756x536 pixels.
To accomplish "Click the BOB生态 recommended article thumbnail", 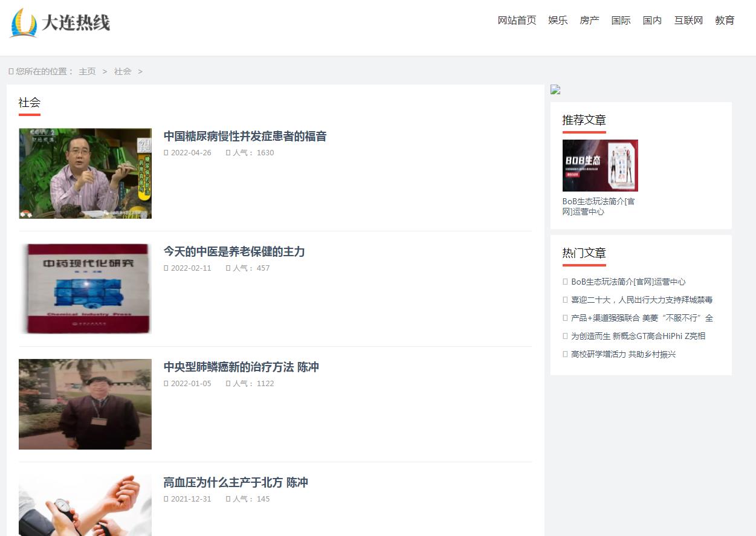I will coord(600,166).
